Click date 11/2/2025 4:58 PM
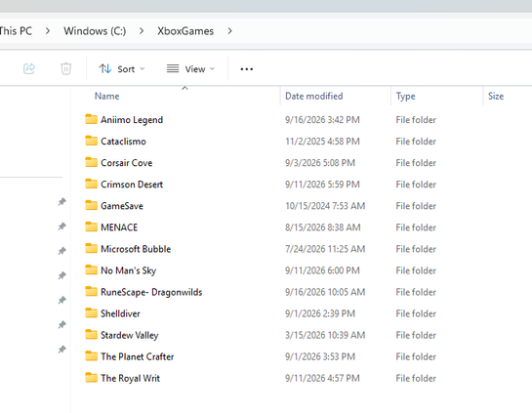 (322, 142)
